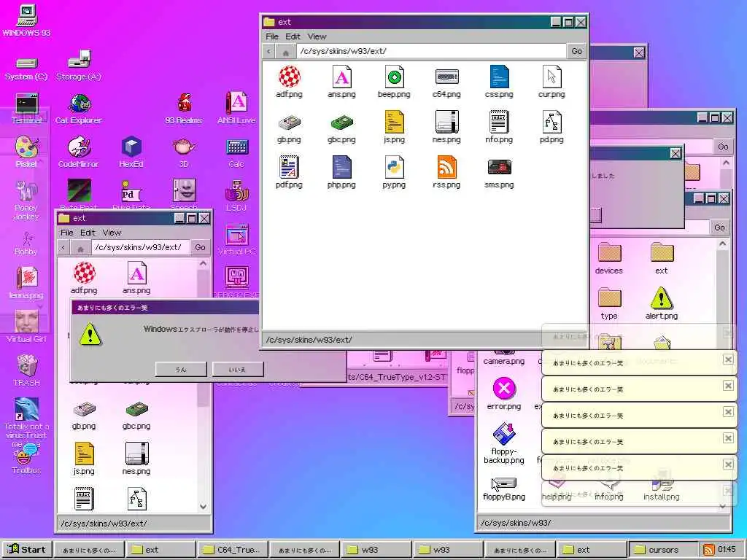Open the Start menu
The image size is (747, 560).
tap(27, 550)
